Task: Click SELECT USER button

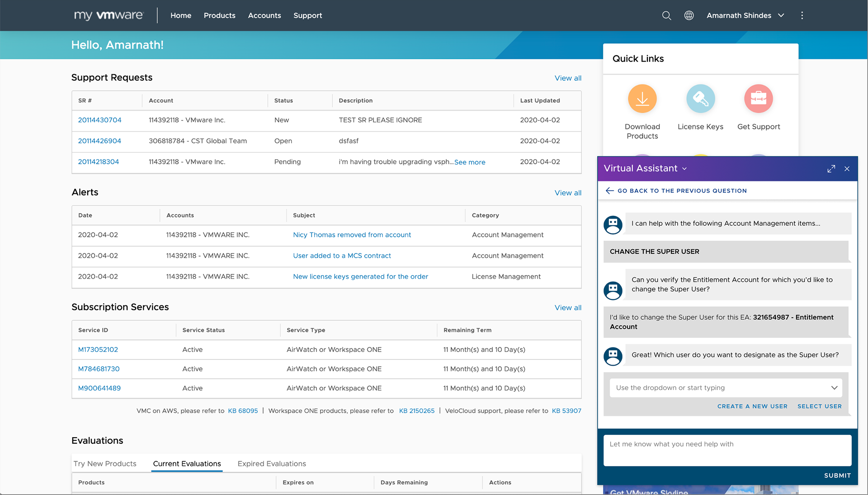Action: click(x=819, y=406)
